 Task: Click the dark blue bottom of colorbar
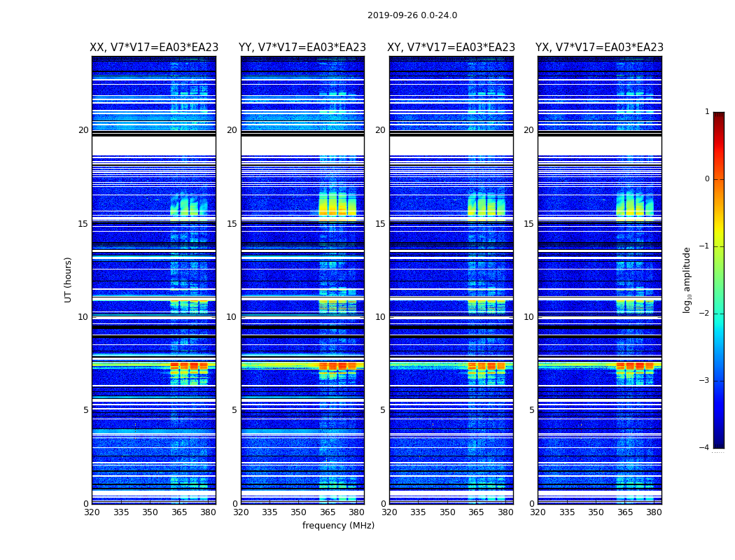(x=718, y=443)
